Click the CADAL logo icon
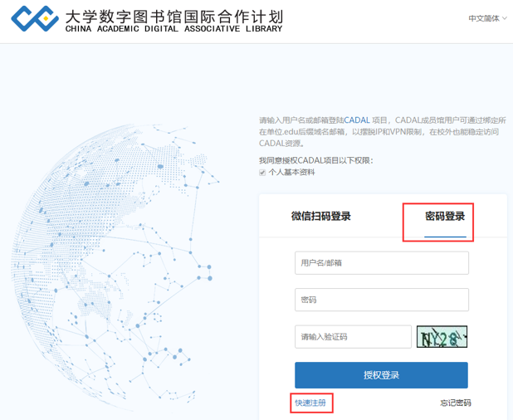This screenshot has height=420, width=513. (x=35, y=18)
